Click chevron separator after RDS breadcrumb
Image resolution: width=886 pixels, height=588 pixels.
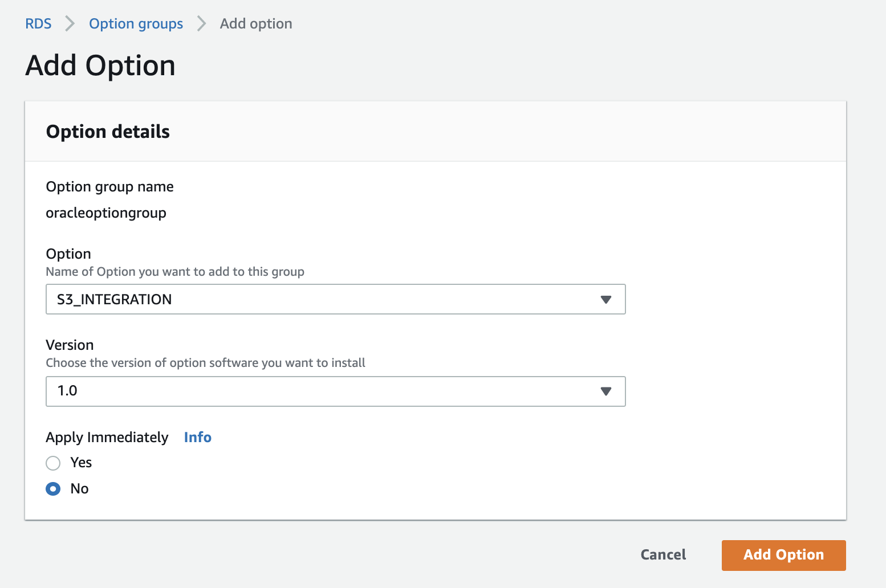point(70,24)
